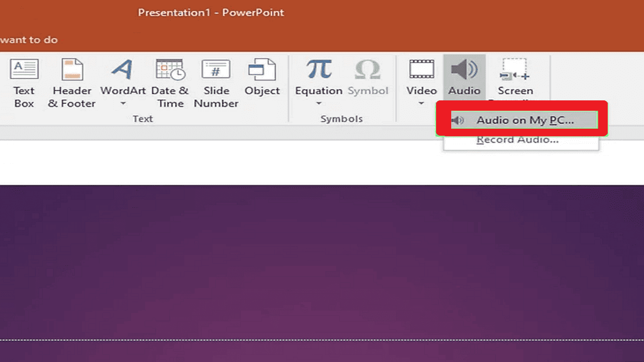Image resolution: width=644 pixels, height=362 pixels.
Task: Insert a Slide Number
Action: (x=216, y=83)
